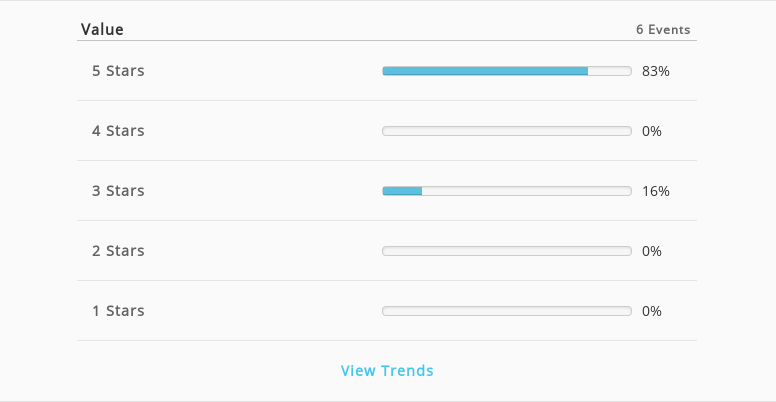
Task: Select the 4 Stars row label
Action: [118, 131]
